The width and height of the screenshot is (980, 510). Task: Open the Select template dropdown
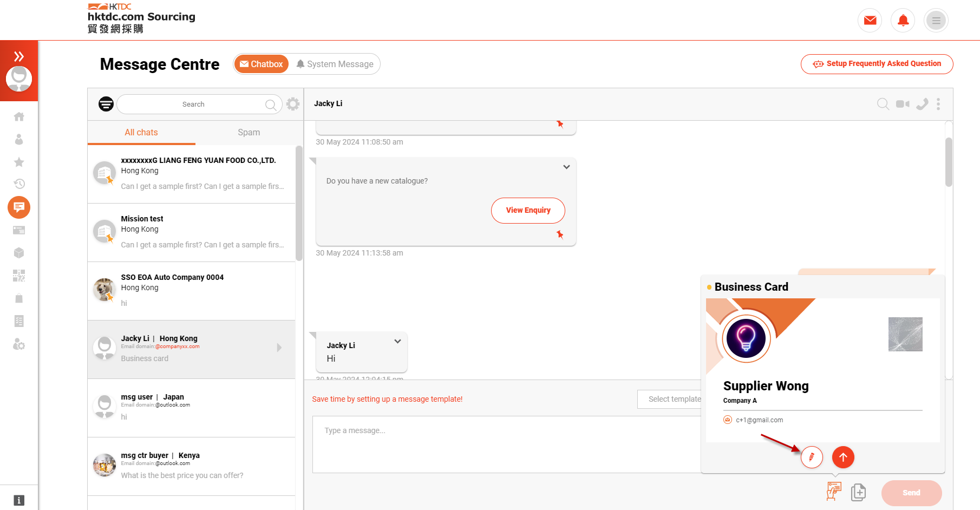click(670, 399)
